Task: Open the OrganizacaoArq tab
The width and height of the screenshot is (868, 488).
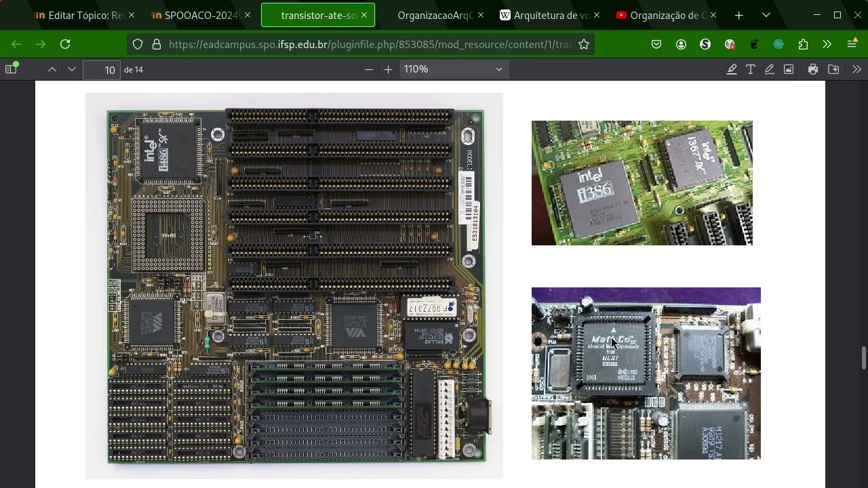Action: (435, 15)
